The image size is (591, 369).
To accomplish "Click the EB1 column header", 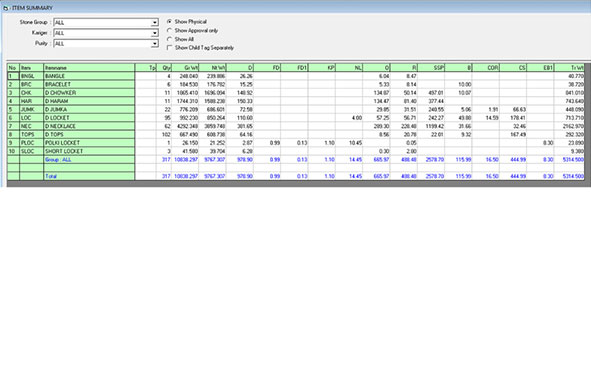I will coord(540,68).
